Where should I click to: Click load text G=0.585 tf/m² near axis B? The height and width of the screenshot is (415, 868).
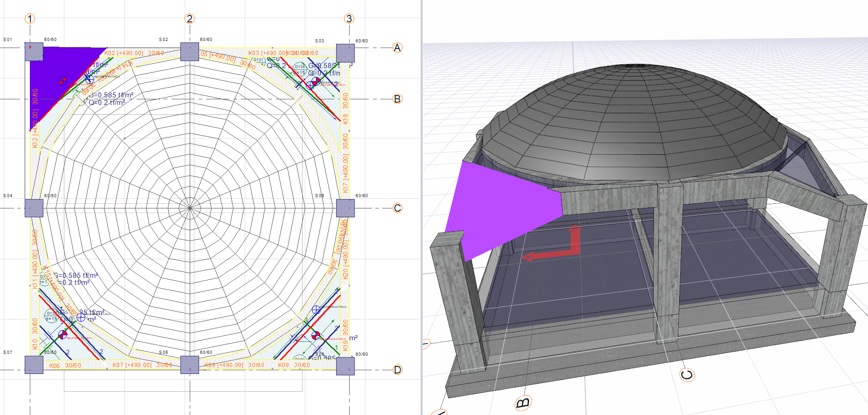[111, 95]
